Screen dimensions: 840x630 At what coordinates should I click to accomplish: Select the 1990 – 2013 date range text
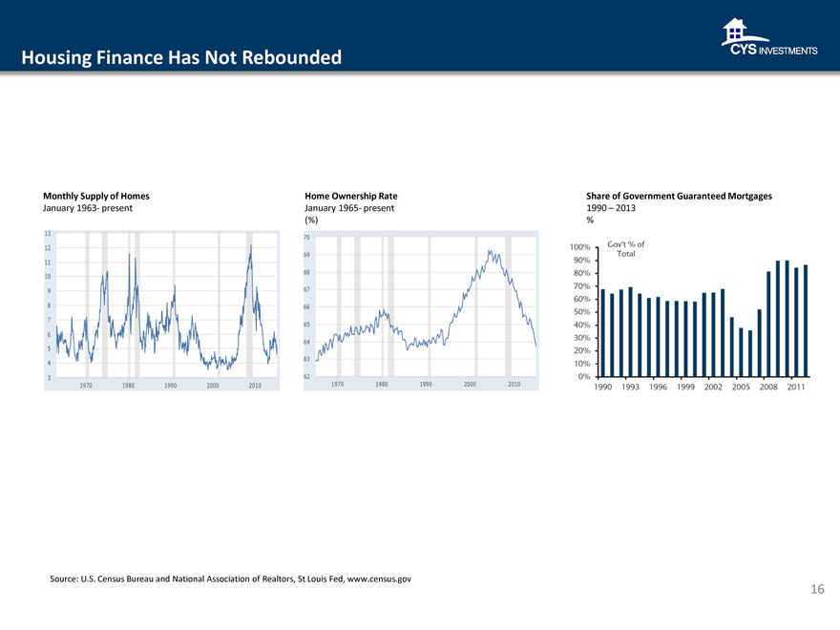[612, 208]
